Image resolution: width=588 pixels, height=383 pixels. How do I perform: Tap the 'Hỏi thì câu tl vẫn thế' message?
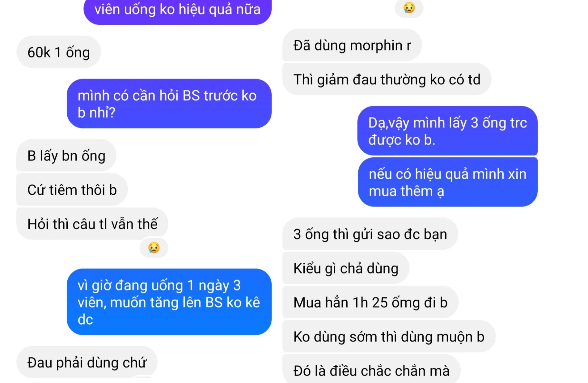[92, 223]
